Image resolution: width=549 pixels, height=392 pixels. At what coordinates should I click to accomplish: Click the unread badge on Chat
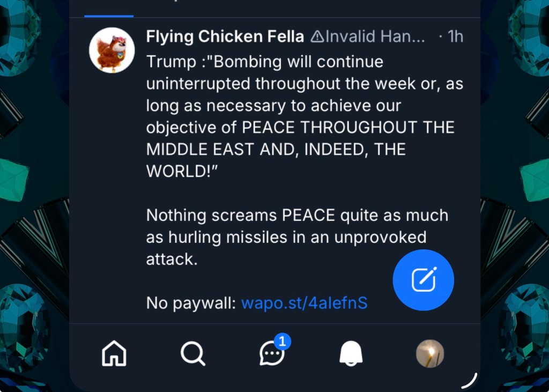tap(283, 341)
